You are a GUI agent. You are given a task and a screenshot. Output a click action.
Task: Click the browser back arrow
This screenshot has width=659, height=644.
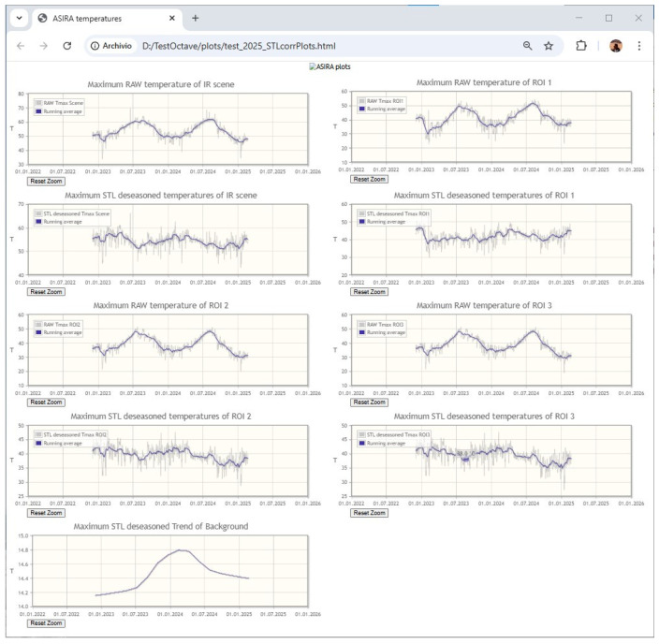pyautogui.click(x=21, y=46)
